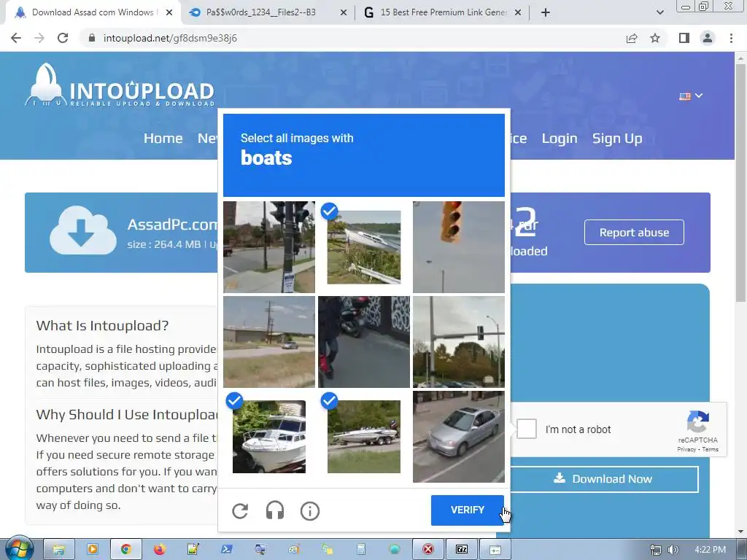The image size is (747, 560).
Task: Bookmark this page with the star icon
Action: (x=655, y=38)
